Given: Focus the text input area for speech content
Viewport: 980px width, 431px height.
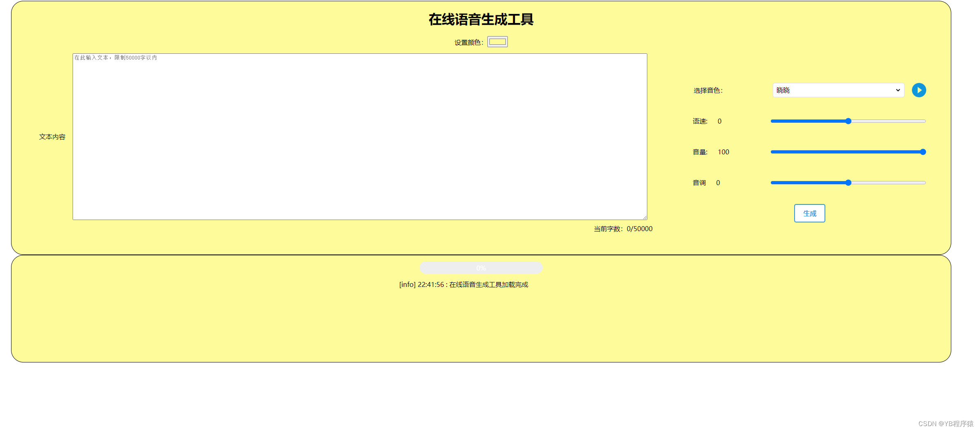Looking at the screenshot, I should tap(360, 137).
